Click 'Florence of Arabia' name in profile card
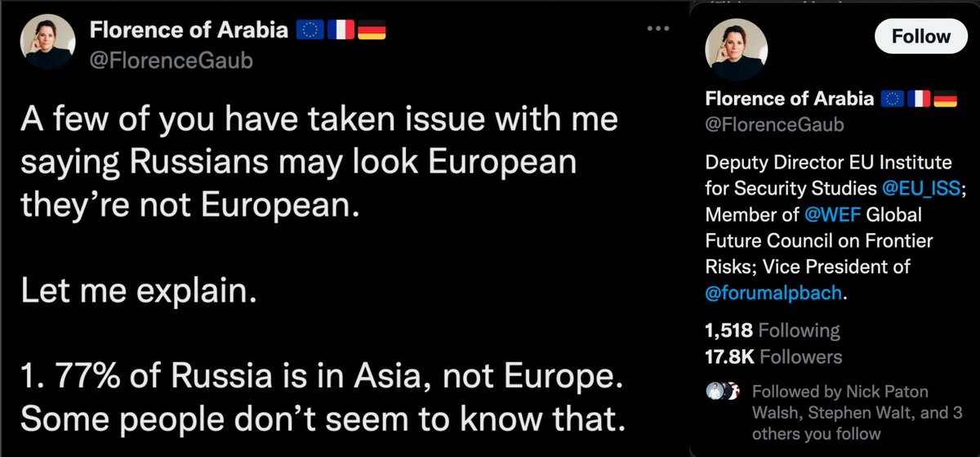 click(x=789, y=99)
